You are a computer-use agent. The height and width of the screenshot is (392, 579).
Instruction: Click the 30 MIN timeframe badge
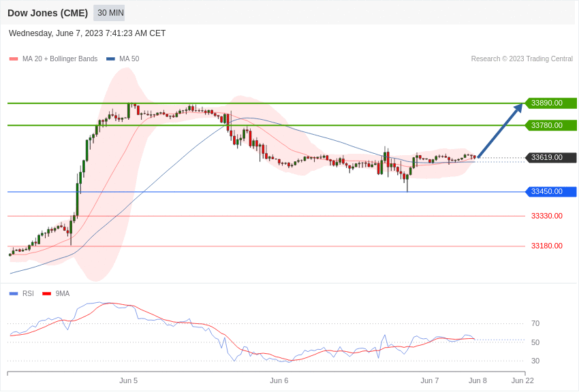[109, 13]
